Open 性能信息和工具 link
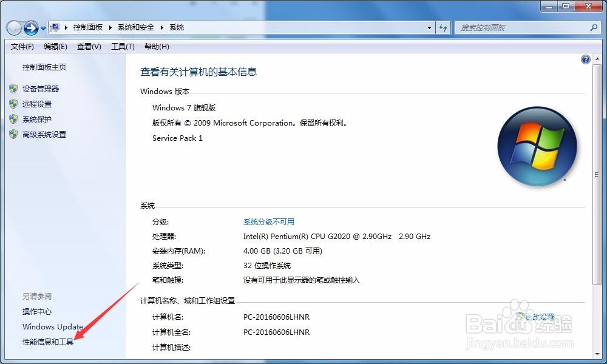The width and height of the screenshot is (607, 364). (48, 342)
